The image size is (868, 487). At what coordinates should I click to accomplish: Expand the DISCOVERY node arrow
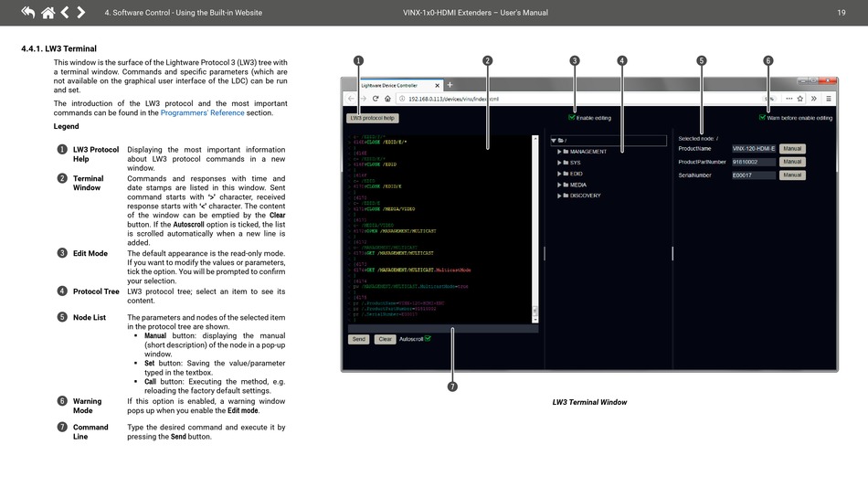point(559,196)
